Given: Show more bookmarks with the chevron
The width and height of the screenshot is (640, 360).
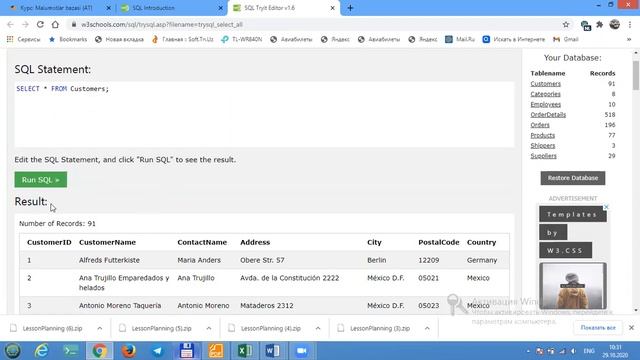Looking at the screenshot, I should click(x=629, y=39).
